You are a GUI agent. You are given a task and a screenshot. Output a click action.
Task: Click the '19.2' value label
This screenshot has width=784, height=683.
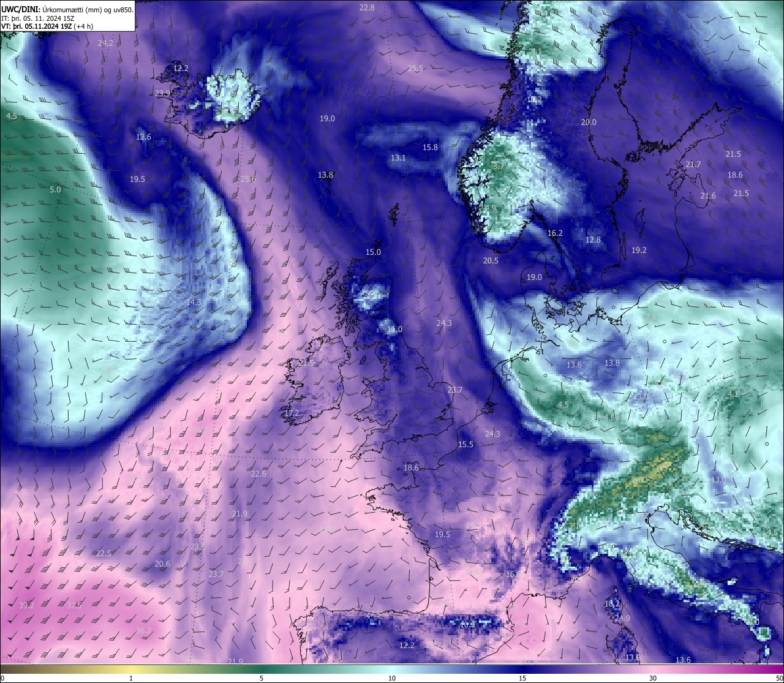(x=639, y=250)
